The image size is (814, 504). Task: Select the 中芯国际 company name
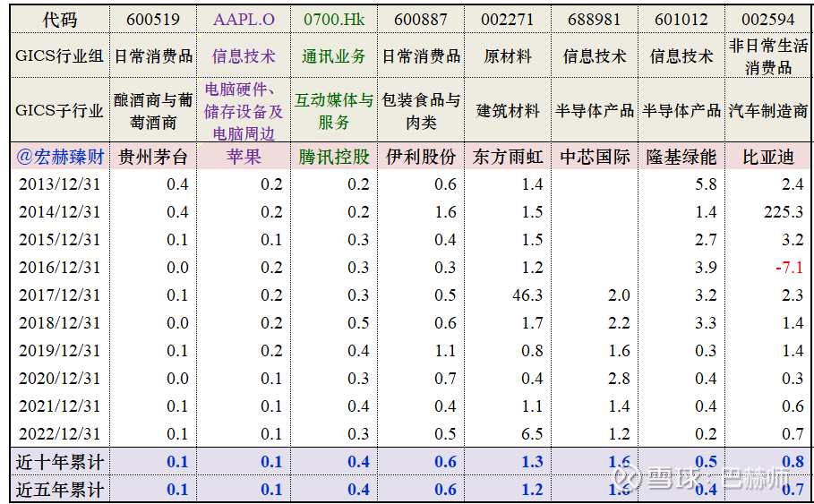click(594, 157)
